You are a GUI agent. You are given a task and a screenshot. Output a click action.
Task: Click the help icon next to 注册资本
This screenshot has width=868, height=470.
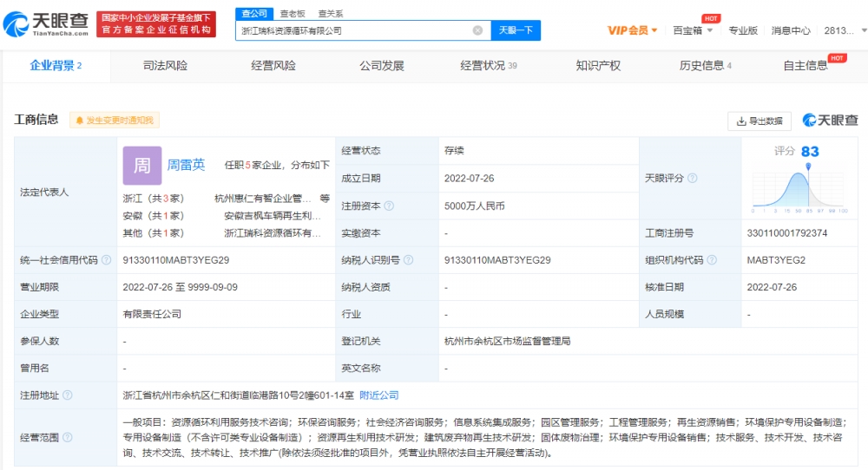coord(389,206)
